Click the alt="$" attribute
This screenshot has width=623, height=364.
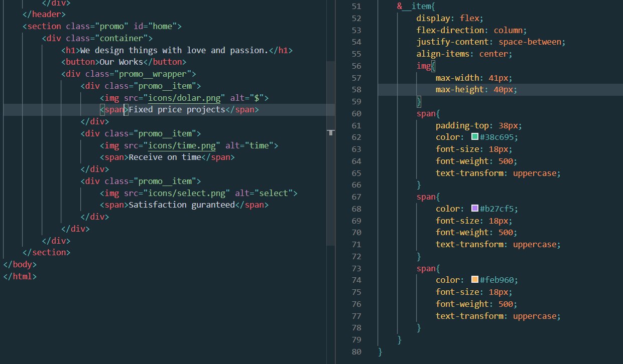click(x=247, y=98)
